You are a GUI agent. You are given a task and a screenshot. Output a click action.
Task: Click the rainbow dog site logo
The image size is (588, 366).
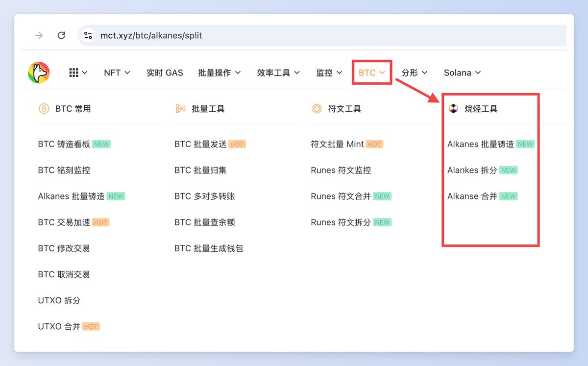[39, 73]
